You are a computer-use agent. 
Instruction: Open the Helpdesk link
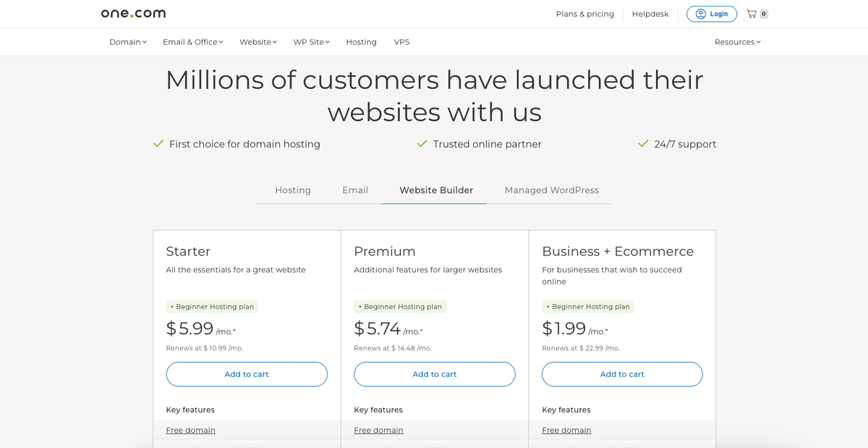(x=650, y=14)
